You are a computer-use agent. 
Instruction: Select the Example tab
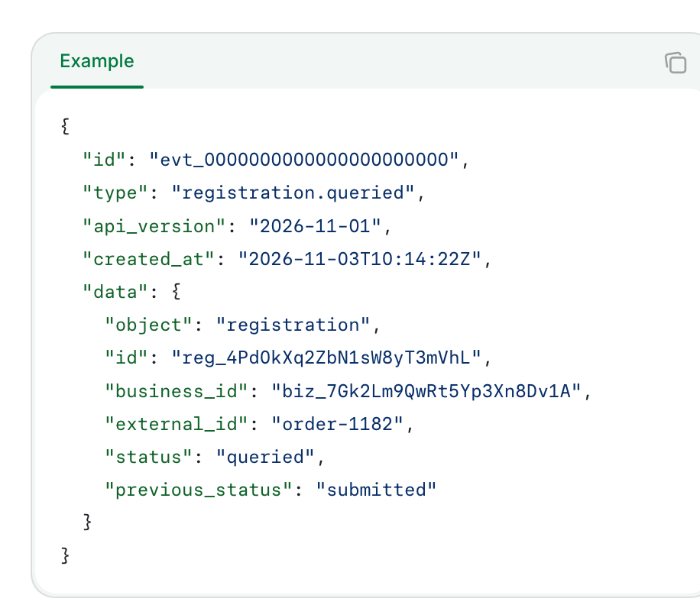(97, 61)
